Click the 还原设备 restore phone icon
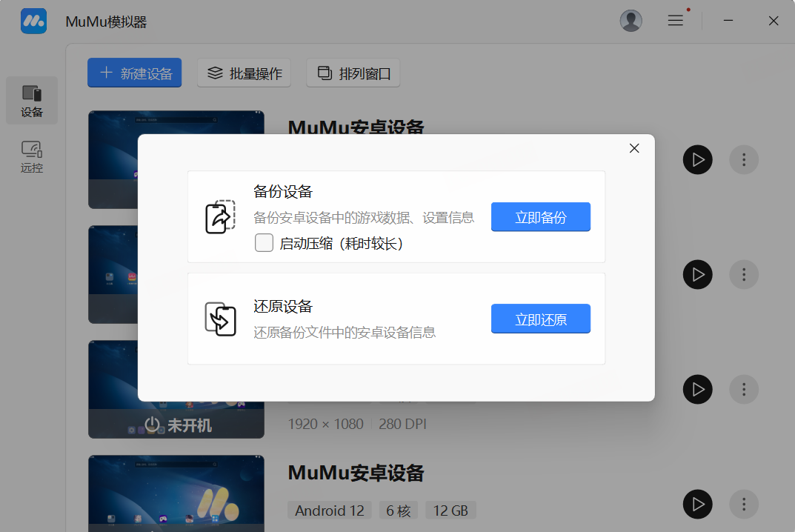This screenshot has width=795, height=532. click(219, 318)
